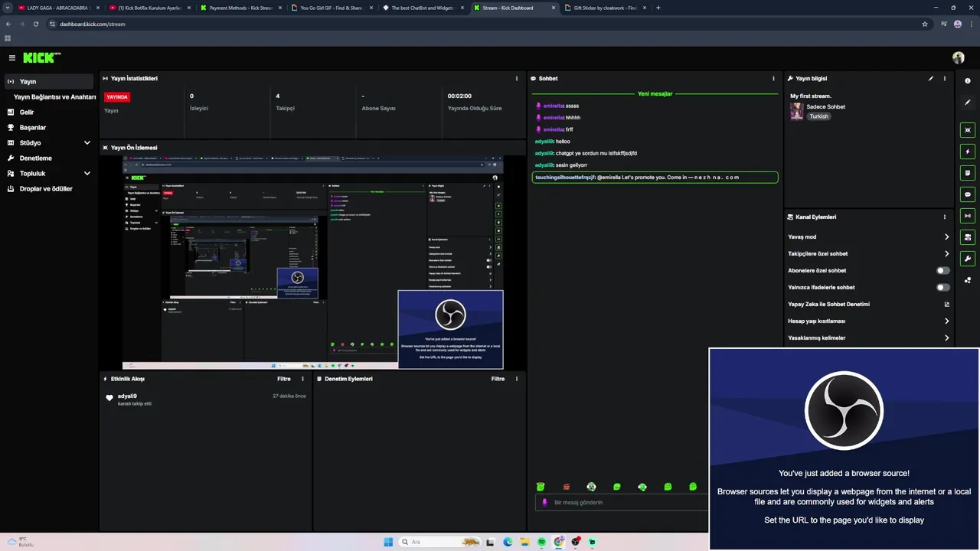Viewport: 980px width, 551px height.
Task: Toggle Yalnızca ifadelerle sohbet switch
Action: point(943,287)
